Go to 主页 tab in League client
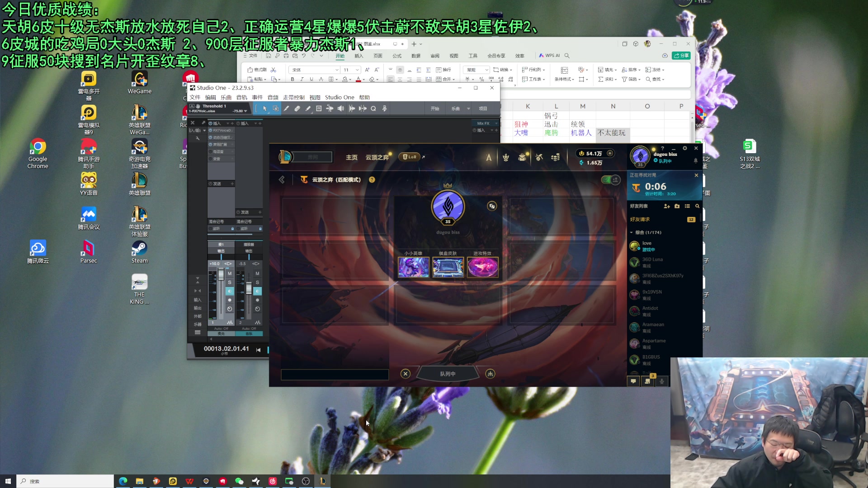The width and height of the screenshot is (868, 488). click(351, 157)
